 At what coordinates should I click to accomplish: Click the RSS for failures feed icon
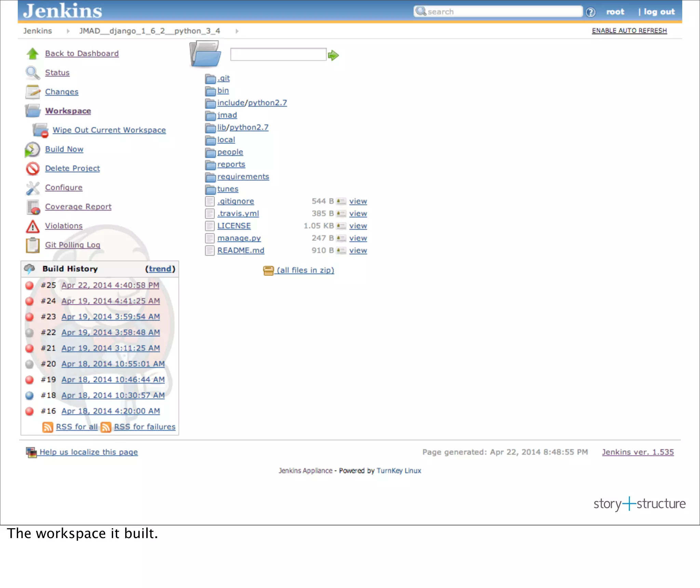(106, 427)
